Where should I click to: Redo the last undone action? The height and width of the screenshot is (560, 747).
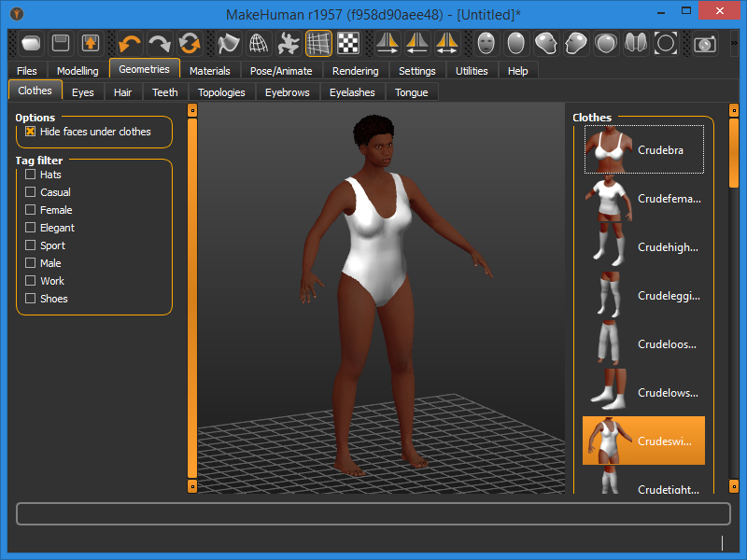pos(160,43)
